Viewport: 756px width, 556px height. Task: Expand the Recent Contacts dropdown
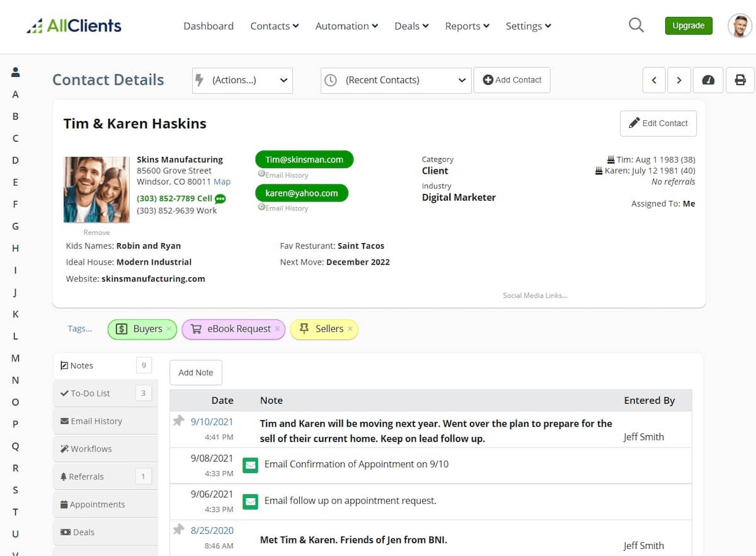pyautogui.click(x=396, y=80)
